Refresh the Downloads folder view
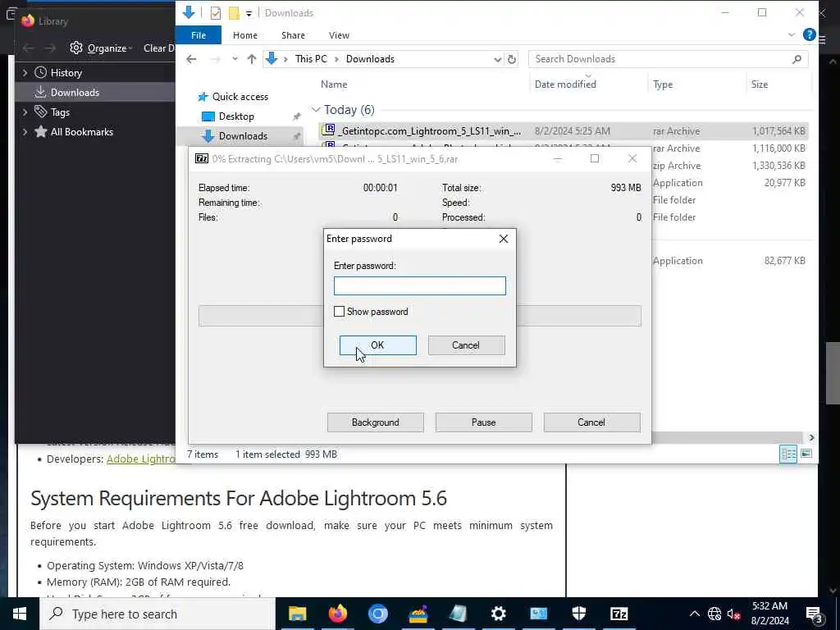This screenshot has width=840, height=630. pyautogui.click(x=512, y=59)
